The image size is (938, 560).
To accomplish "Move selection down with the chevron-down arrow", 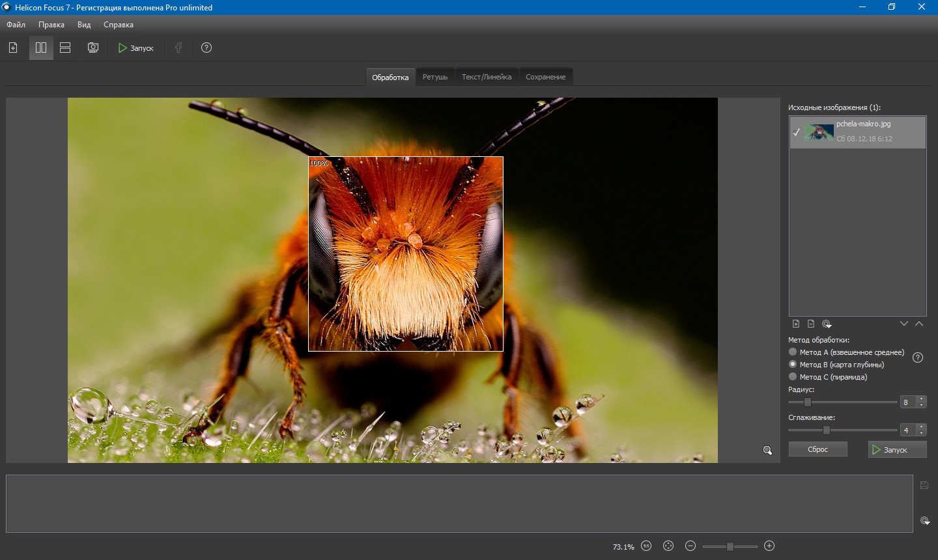I will pos(904,324).
